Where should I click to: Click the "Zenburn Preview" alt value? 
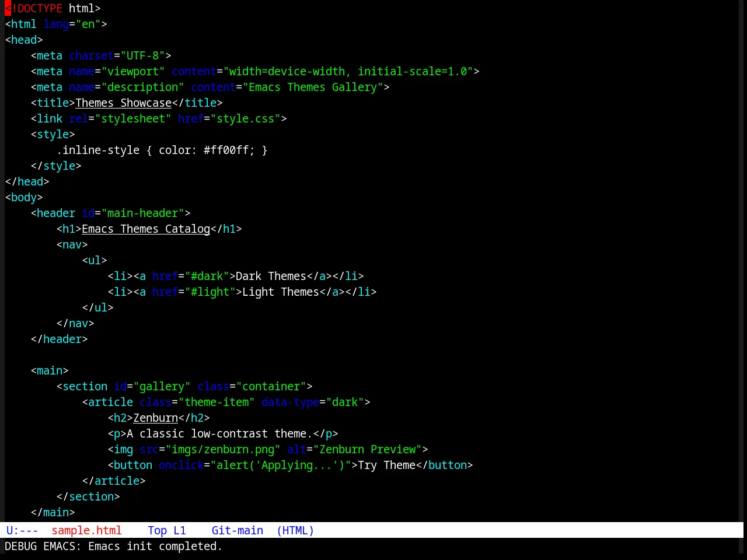click(368, 449)
